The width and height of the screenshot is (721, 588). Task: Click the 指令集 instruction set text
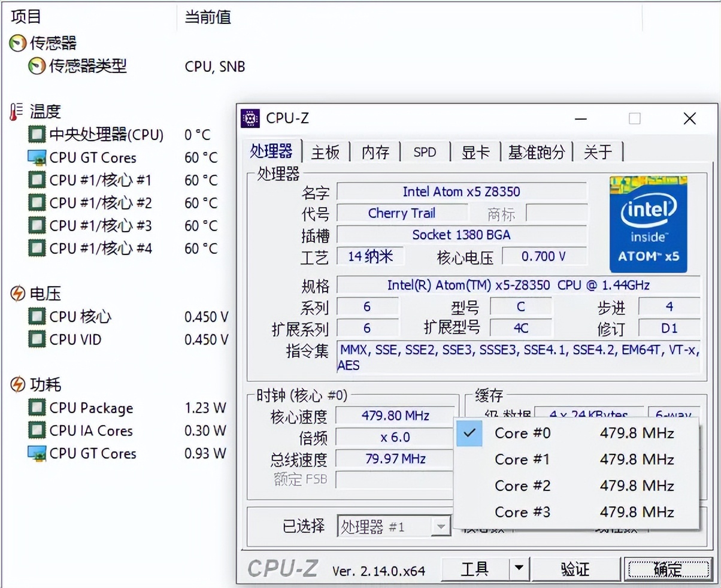point(519,357)
